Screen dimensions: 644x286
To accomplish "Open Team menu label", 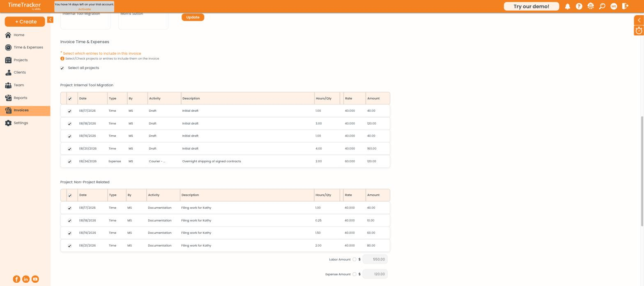I will 19,85.
